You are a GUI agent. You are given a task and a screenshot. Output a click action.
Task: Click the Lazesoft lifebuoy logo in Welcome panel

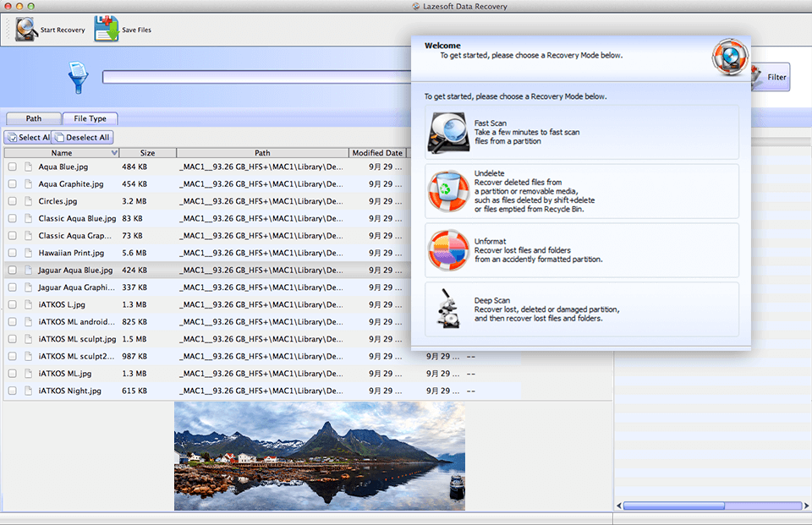pos(730,57)
